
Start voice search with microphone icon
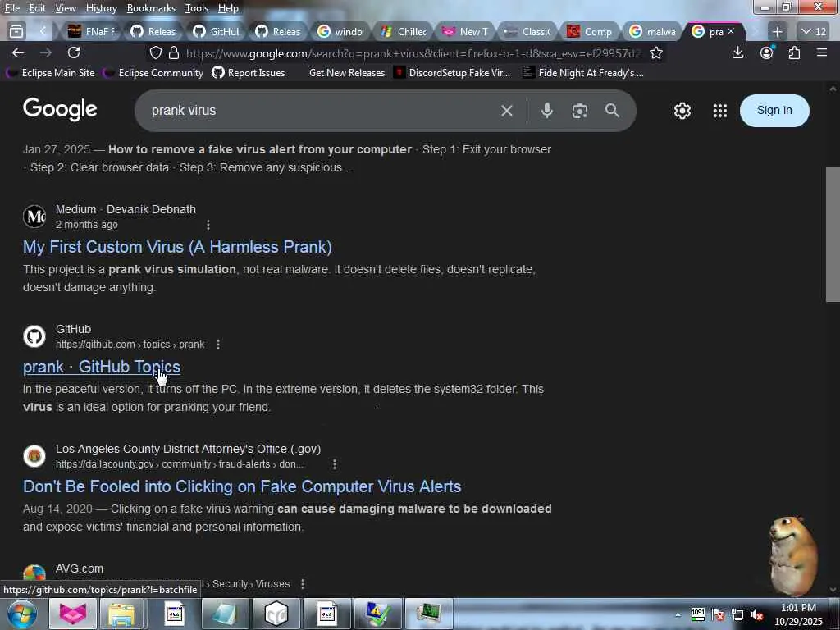[546, 111]
